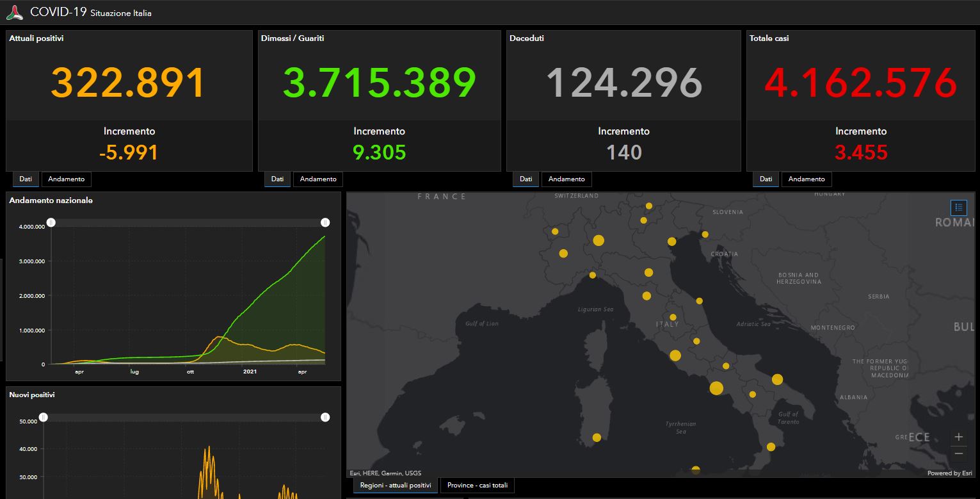The height and width of the screenshot is (499, 980).
Task: Click the Rome area map bubble
Action: 675,356
